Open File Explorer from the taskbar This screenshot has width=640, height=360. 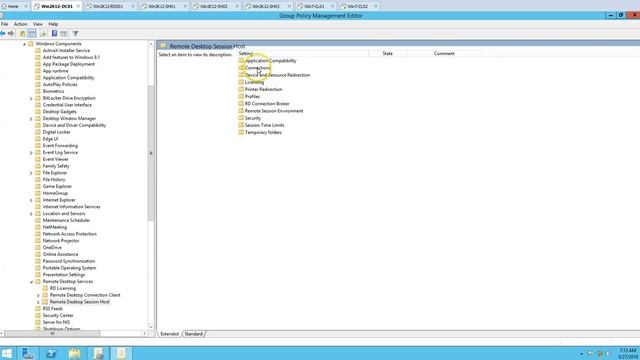click(75, 353)
